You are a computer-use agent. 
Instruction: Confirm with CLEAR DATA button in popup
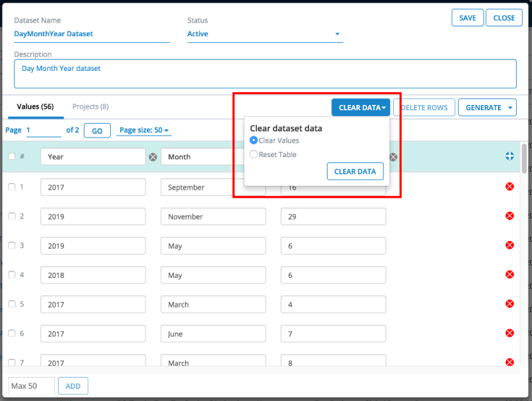(355, 172)
